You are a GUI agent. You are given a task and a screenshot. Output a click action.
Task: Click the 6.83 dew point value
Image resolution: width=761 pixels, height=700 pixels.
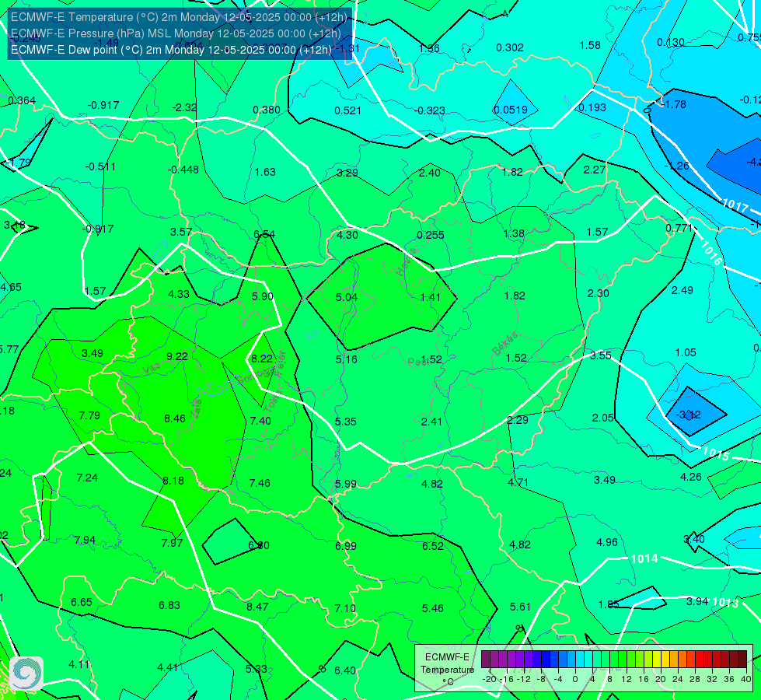[x=169, y=605]
